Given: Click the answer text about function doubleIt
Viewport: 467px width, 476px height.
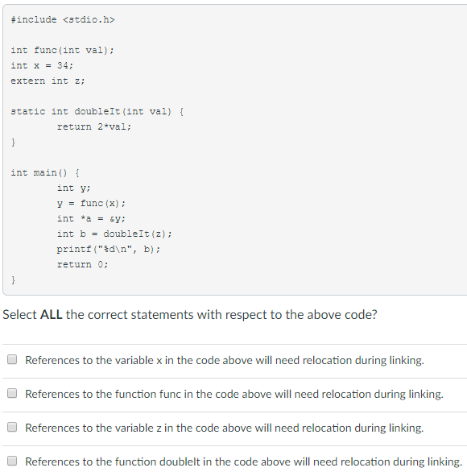Looking at the screenshot, I should click(244, 462).
